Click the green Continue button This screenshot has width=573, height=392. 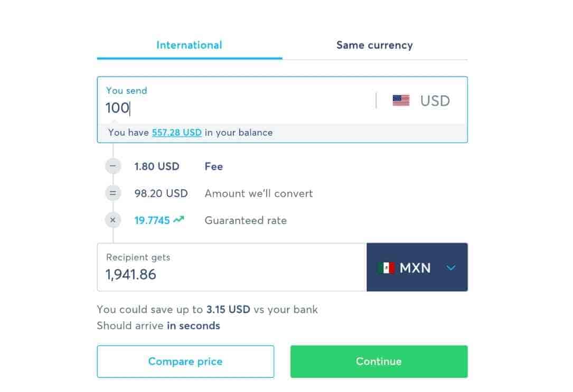click(x=379, y=361)
